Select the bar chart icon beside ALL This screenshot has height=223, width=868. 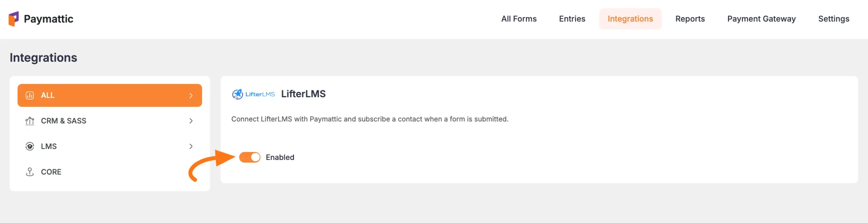pos(31,95)
